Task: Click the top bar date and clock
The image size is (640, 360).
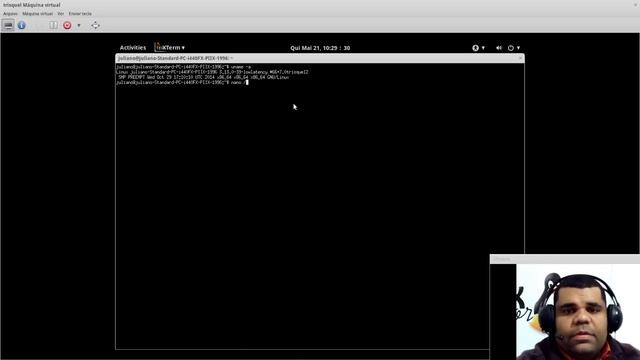Action: 320,48
